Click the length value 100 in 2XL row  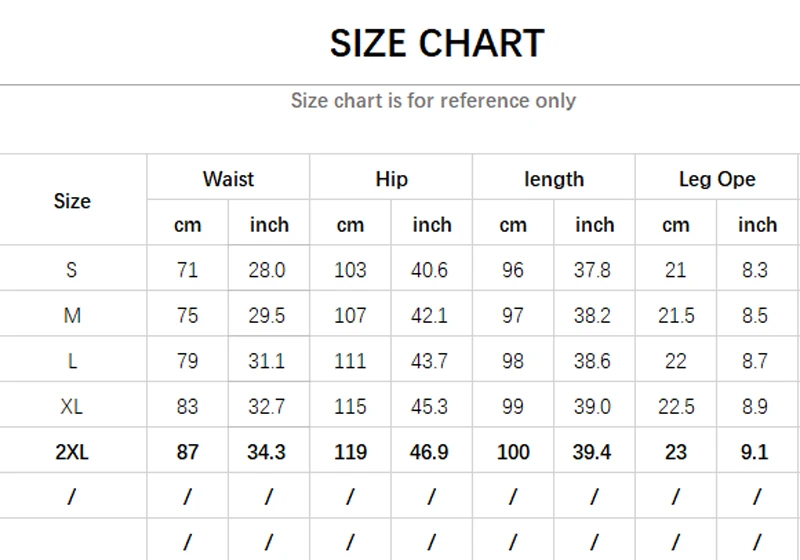click(x=513, y=452)
